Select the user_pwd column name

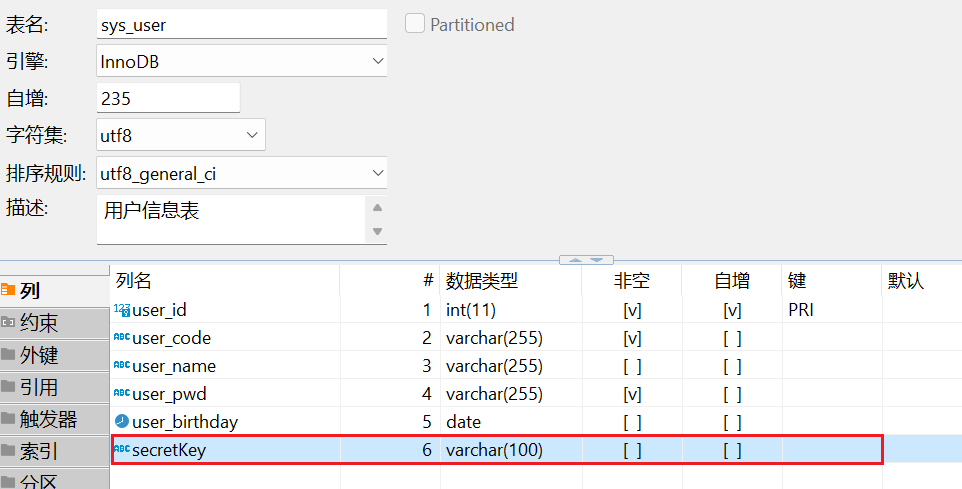pos(169,395)
